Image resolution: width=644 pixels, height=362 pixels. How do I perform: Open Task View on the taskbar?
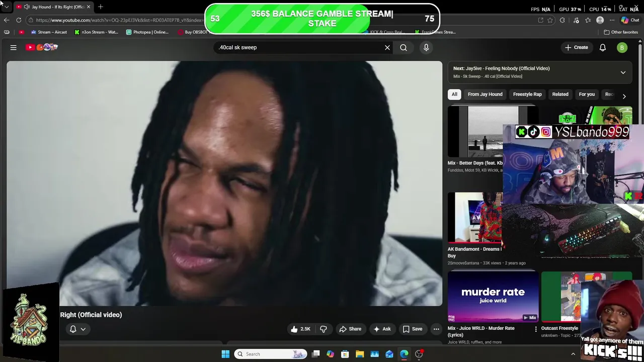click(315, 354)
